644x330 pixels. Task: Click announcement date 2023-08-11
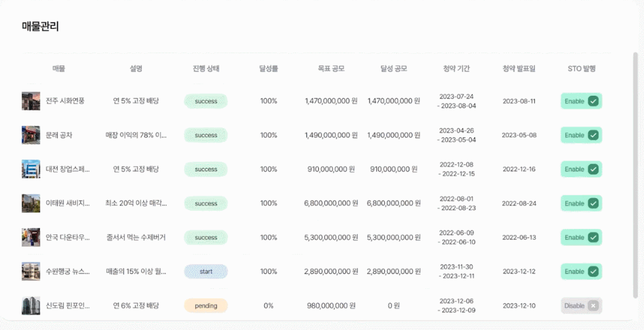519,101
